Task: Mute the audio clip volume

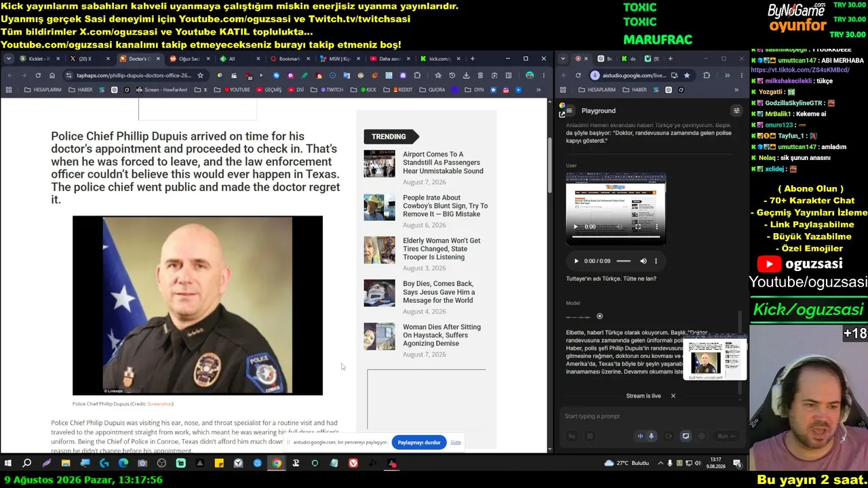Action: click(644, 261)
